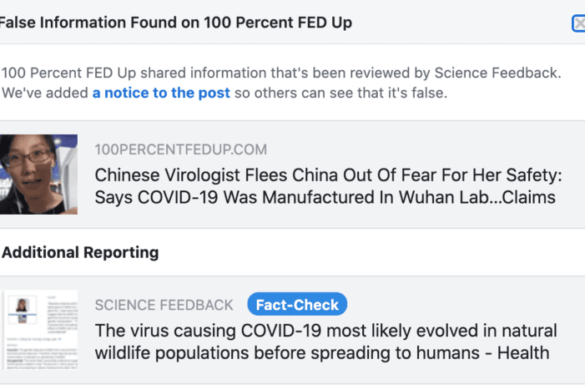This screenshot has height=390, width=585.
Task: Select the SCIENCE FEEDBACK source label
Action: coord(164,305)
